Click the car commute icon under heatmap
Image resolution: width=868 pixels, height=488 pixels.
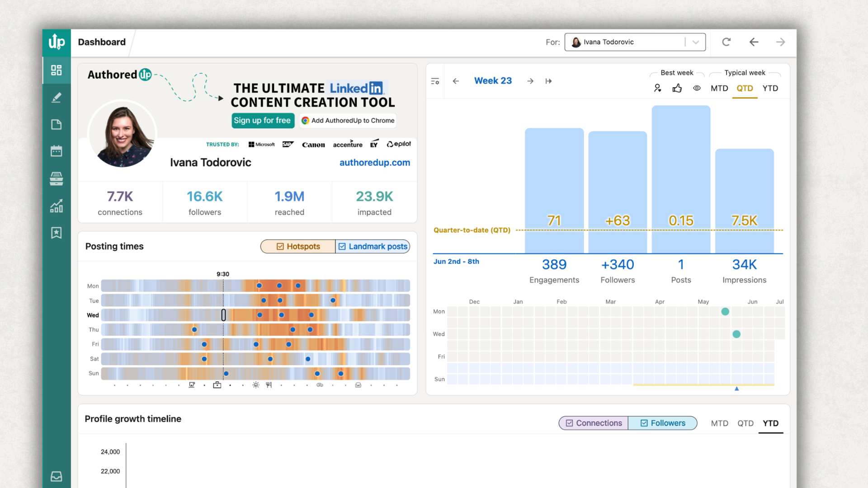(x=320, y=385)
